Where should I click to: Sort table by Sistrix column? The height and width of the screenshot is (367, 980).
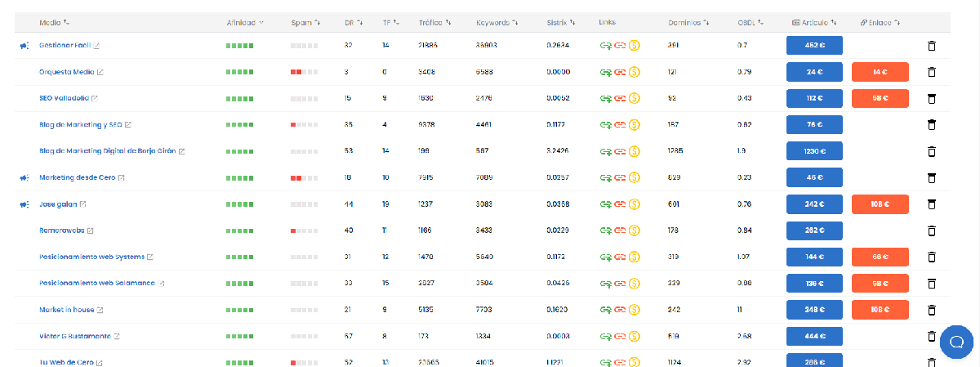(561, 22)
